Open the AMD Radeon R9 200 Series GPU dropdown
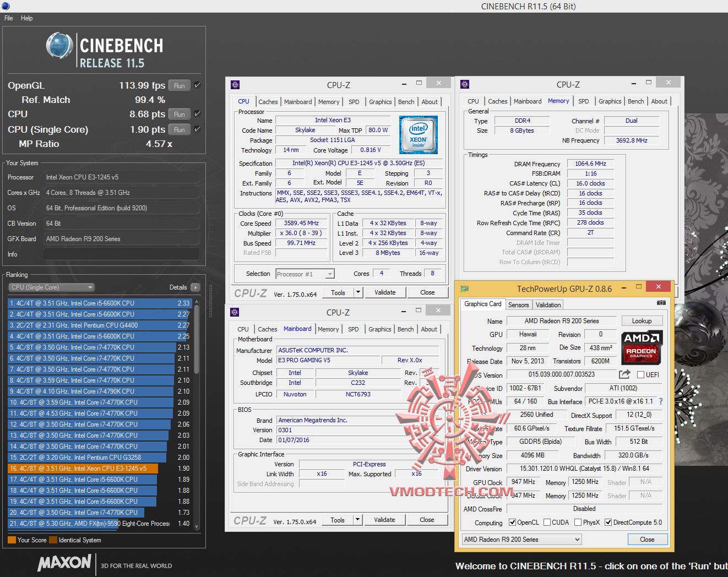Image resolution: width=728 pixels, height=577 pixels. [522, 540]
